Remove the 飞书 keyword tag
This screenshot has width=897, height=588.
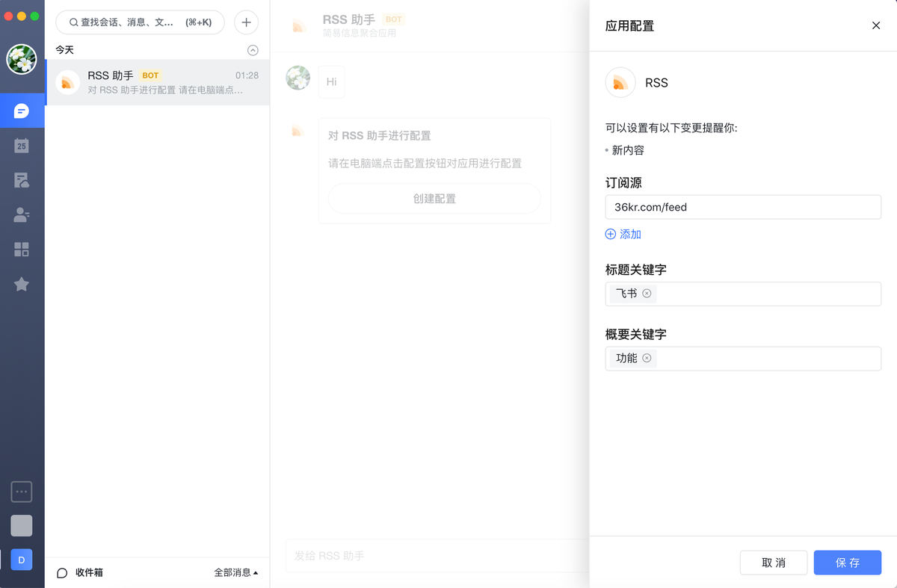pos(647,294)
